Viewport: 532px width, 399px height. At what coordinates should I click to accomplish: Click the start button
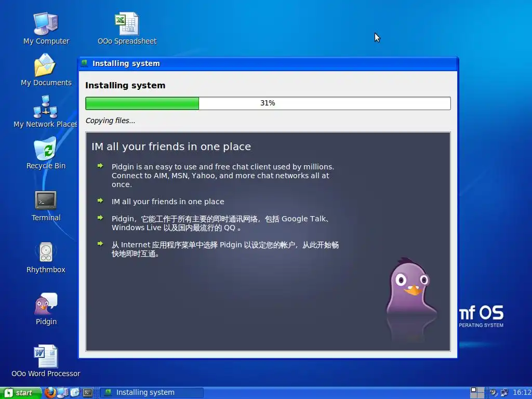(21, 393)
